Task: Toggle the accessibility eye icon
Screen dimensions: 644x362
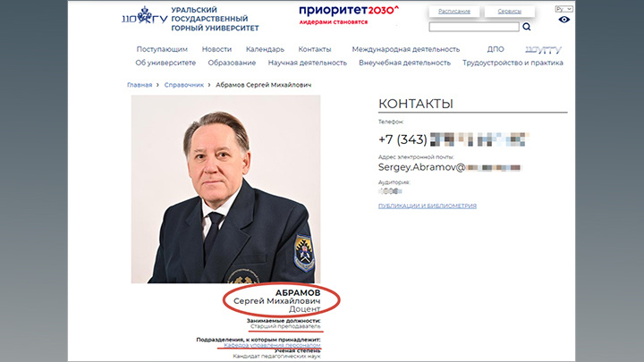Action: click(x=563, y=20)
